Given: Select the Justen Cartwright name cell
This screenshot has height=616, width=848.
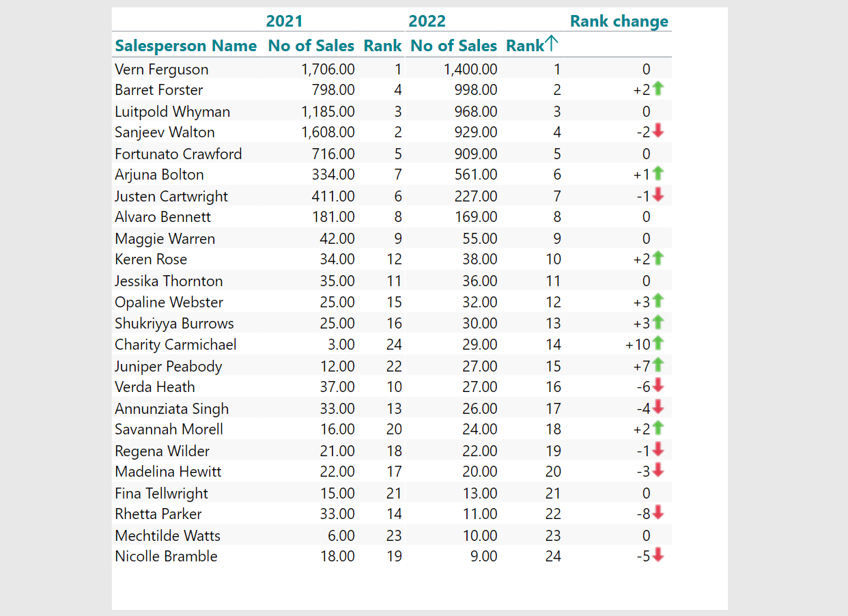Looking at the screenshot, I should pyautogui.click(x=171, y=196).
